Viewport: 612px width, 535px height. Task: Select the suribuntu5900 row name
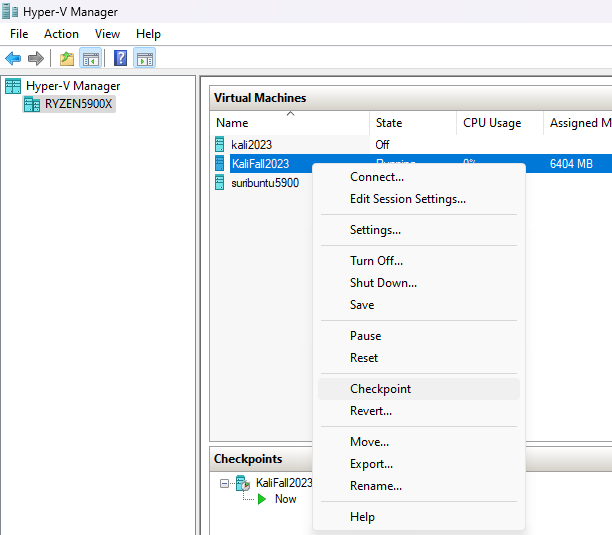265,183
